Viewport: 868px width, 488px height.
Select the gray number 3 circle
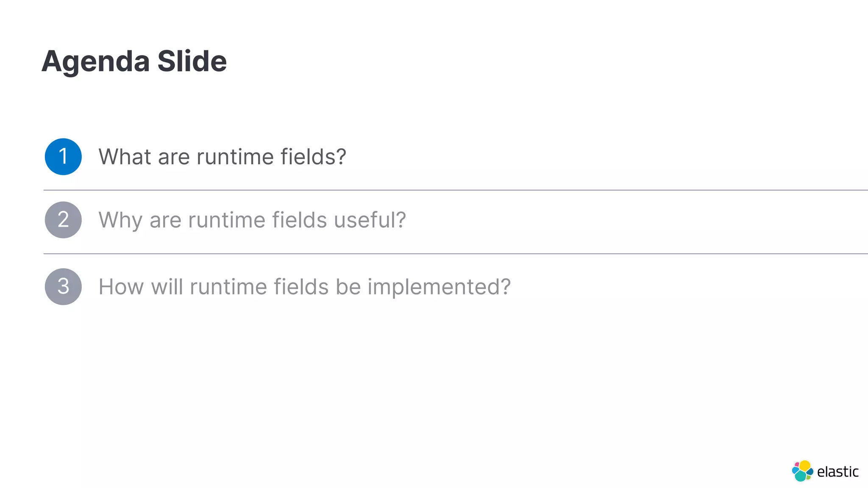click(x=63, y=287)
